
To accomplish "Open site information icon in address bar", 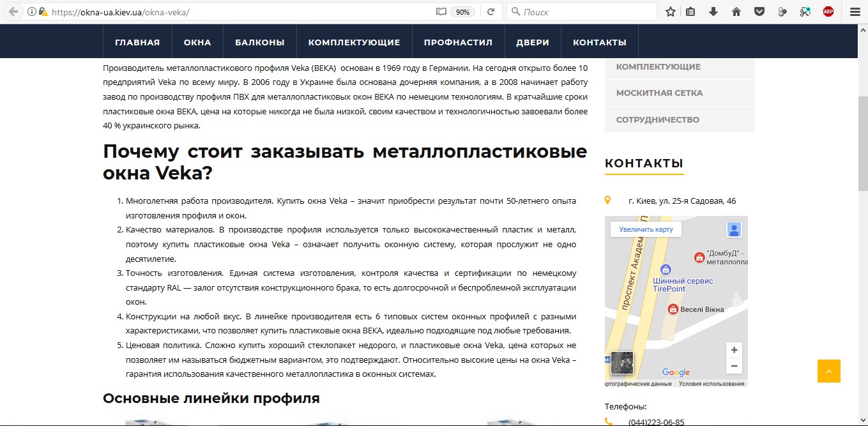I will 32,11.
